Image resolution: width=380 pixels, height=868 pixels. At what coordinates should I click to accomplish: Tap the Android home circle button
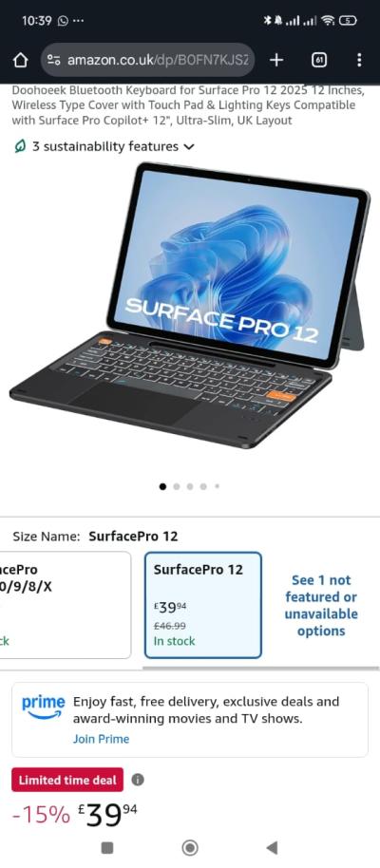[190, 847]
